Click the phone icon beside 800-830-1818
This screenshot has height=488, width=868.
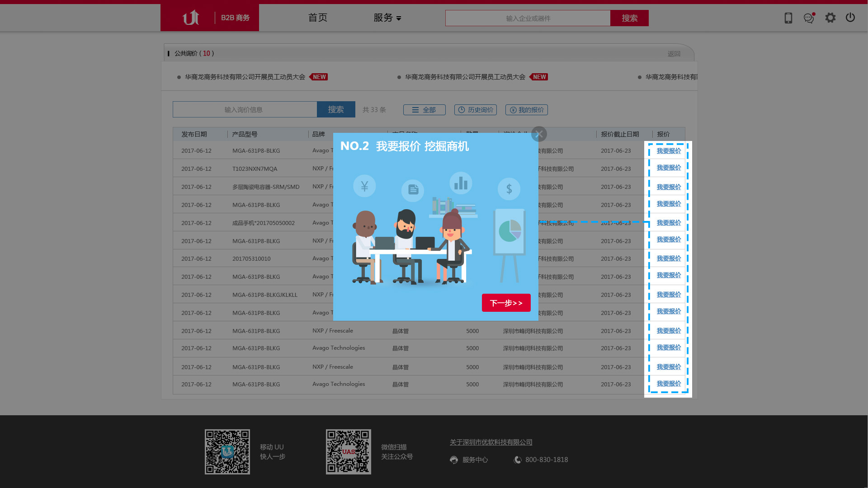518,460
